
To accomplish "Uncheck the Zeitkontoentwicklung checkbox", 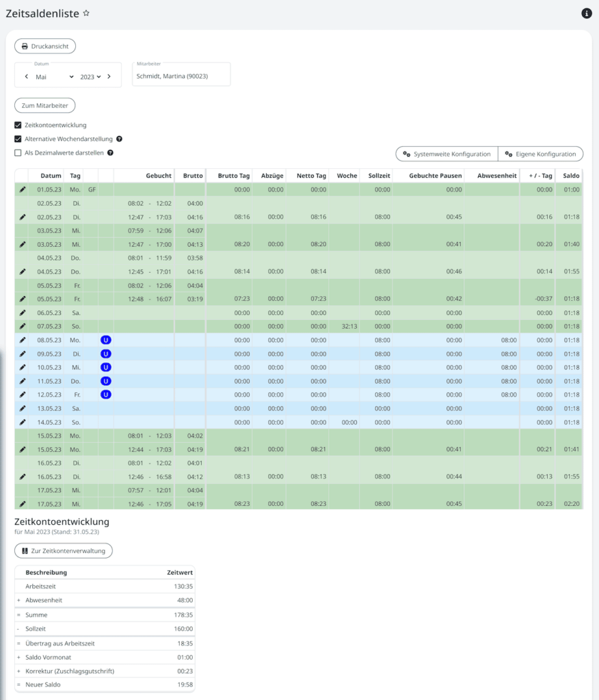I will coord(17,126).
